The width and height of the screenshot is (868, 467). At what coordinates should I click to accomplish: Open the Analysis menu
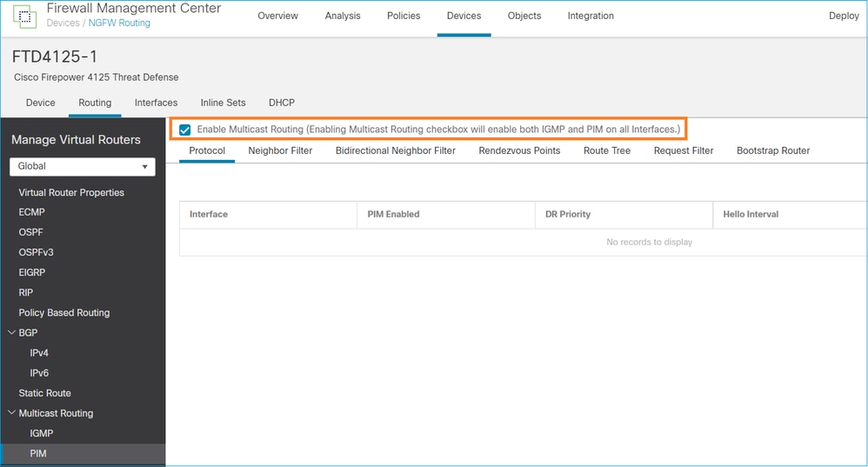[343, 16]
